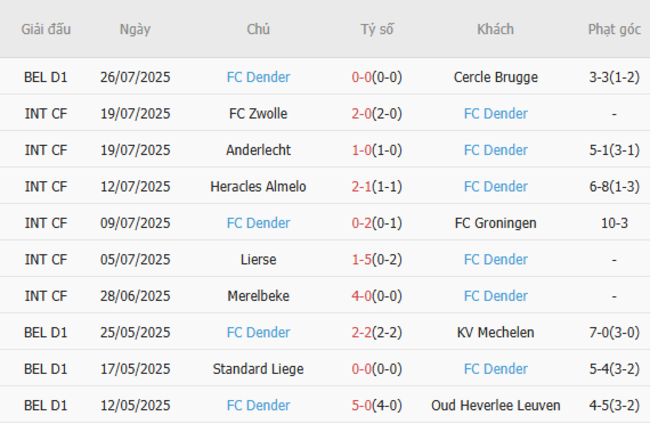Click the 10-3 corner kick result
Screen dimensions: 650x424
point(614,223)
